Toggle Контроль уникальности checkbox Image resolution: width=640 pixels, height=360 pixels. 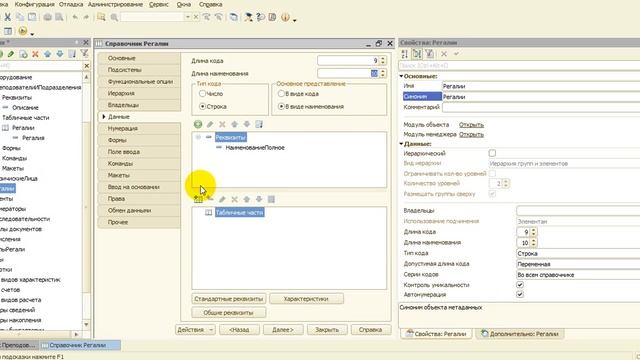coord(520,285)
